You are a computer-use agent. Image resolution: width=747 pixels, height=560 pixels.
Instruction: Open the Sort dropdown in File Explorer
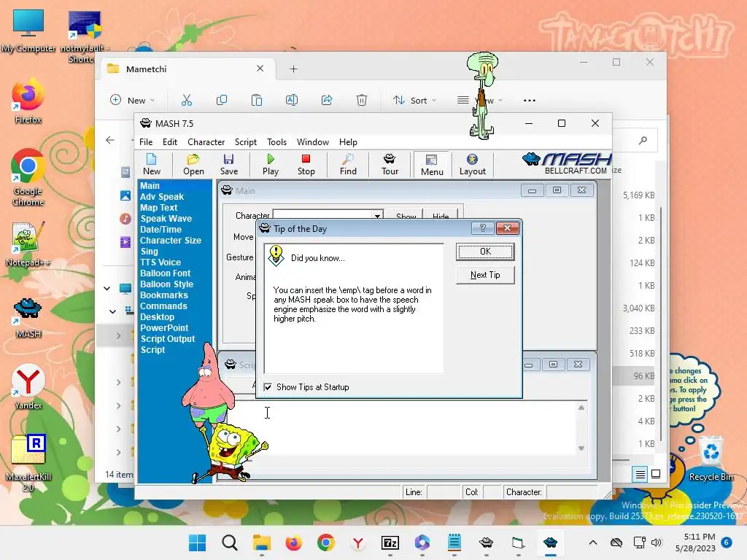(414, 100)
